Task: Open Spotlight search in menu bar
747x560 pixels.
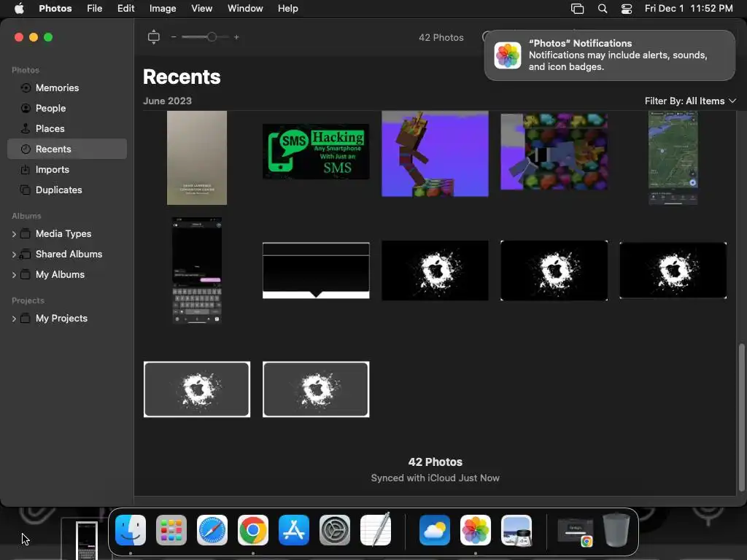Action: 602,9
